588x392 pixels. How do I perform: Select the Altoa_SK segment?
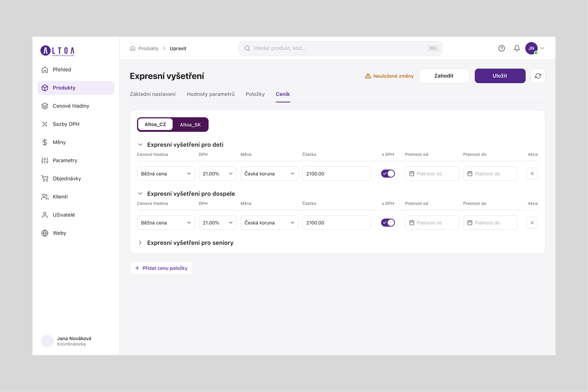click(x=190, y=125)
